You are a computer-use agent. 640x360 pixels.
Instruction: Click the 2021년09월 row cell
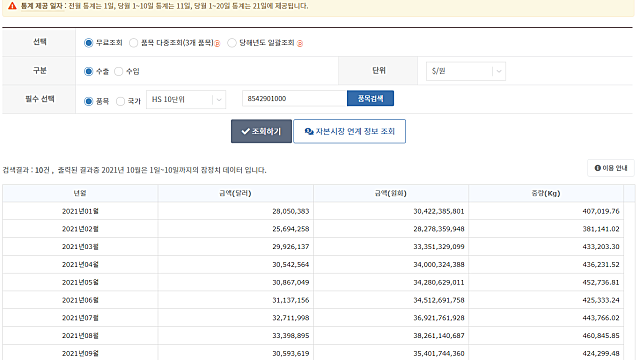(x=80, y=353)
